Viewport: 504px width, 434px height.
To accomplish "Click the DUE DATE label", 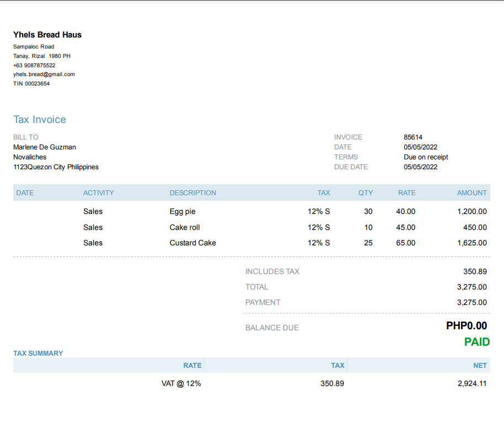I will coord(351,167).
